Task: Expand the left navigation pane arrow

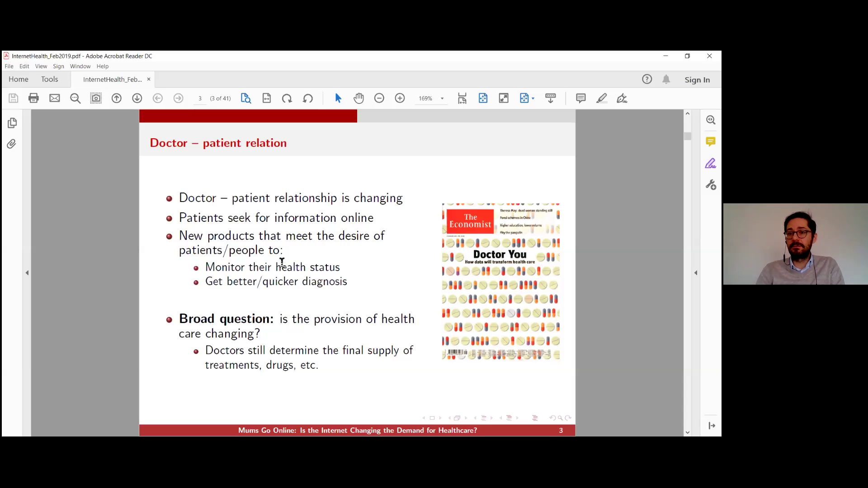Action: 27,273
